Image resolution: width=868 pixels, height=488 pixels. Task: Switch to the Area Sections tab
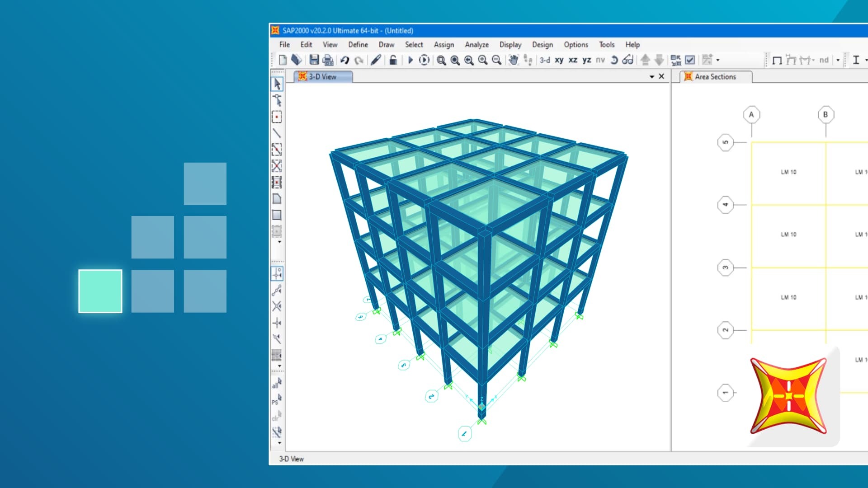715,77
